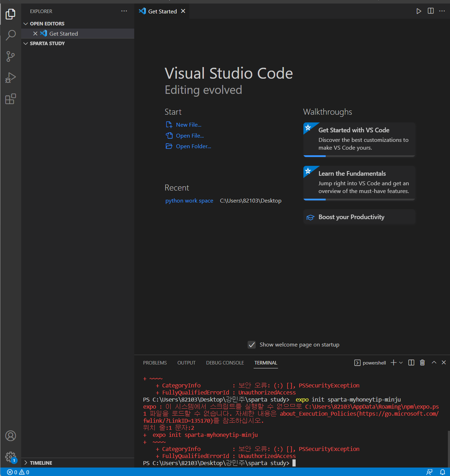Collapse the SPARTA STUDY folder section
450x476 pixels.
click(78, 43)
